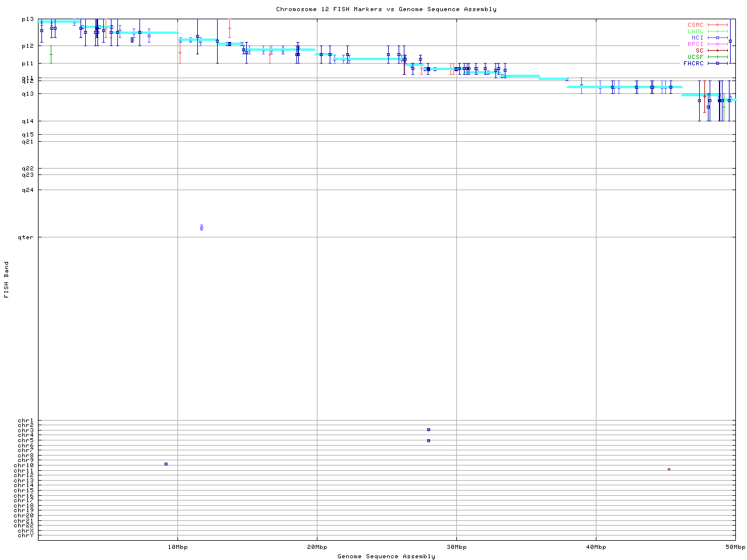Click the RPCI magenta marker sample in the legend

coord(717,44)
